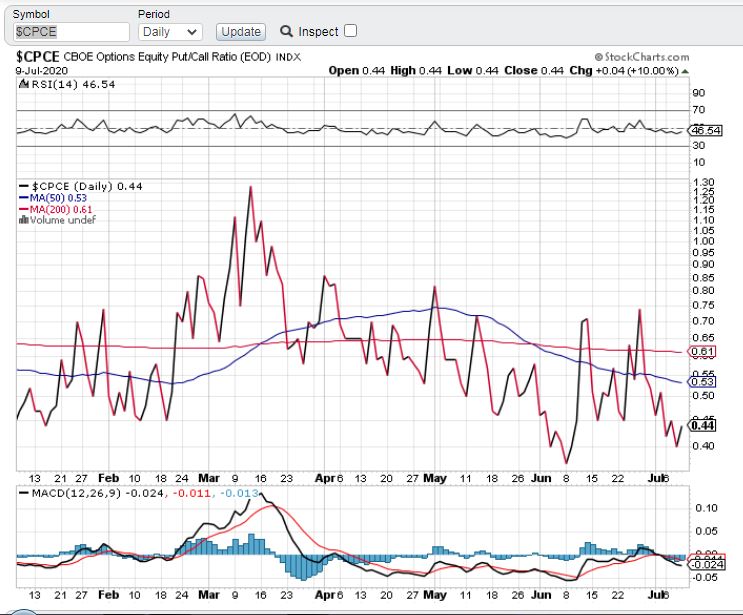743x615 pixels.
Task: Click the 0.53 MA(50) value marker
Action: (x=702, y=381)
